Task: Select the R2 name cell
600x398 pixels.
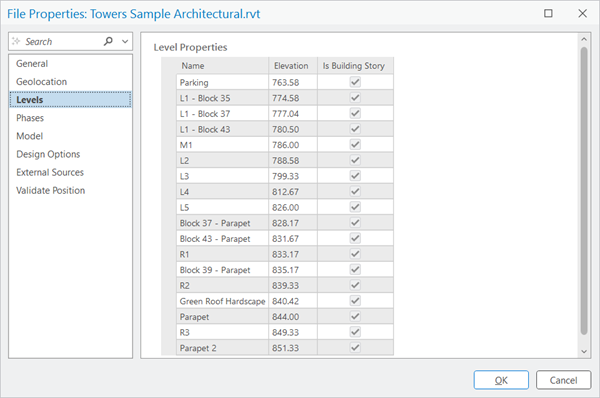Action: coord(222,286)
